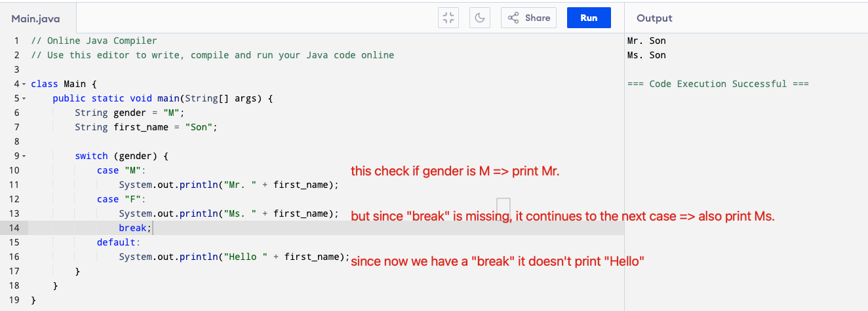Run the Java code
The width and height of the screenshot is (868, 311).
pos(588,18)
